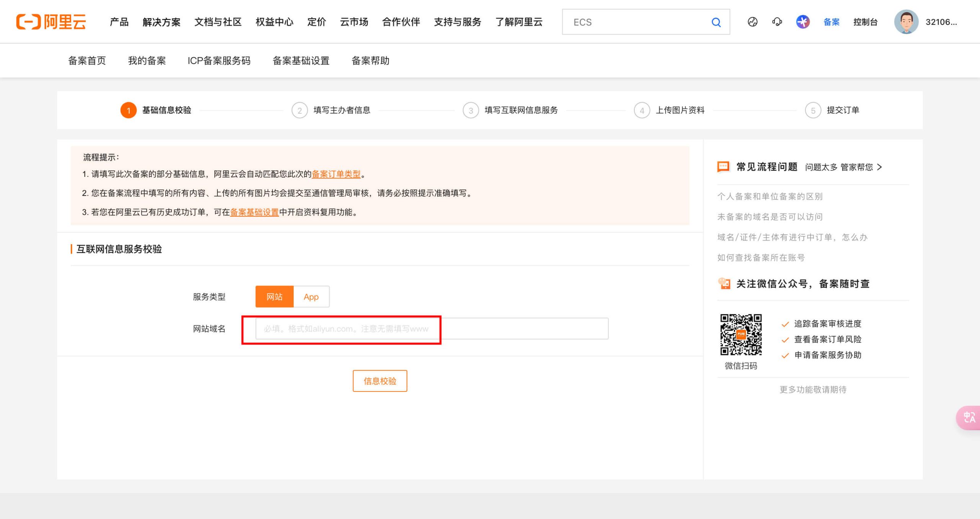980x519 pixels.
Task: Click 追踪备案审核进度 text
Action: click(x=828, y=324)
